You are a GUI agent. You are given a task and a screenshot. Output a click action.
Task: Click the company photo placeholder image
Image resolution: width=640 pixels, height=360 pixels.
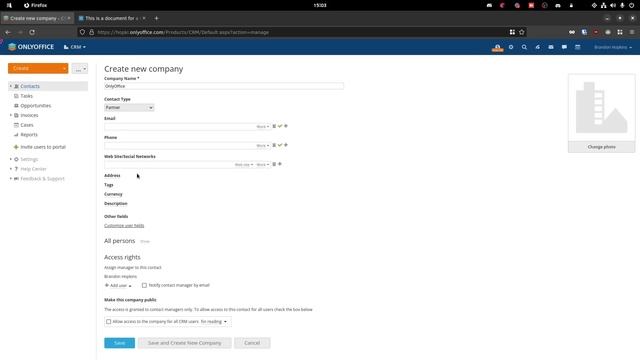tap(602, 108)
